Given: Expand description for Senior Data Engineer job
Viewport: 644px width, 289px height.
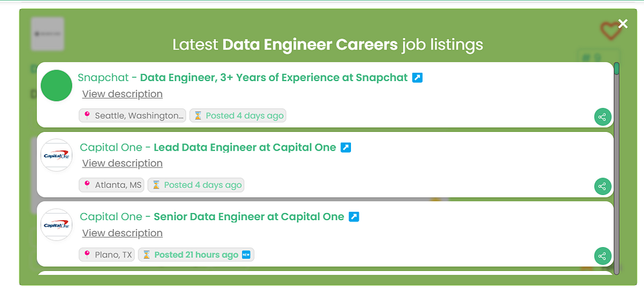Looking at the screenshot, I should click(x=122, y=233).
